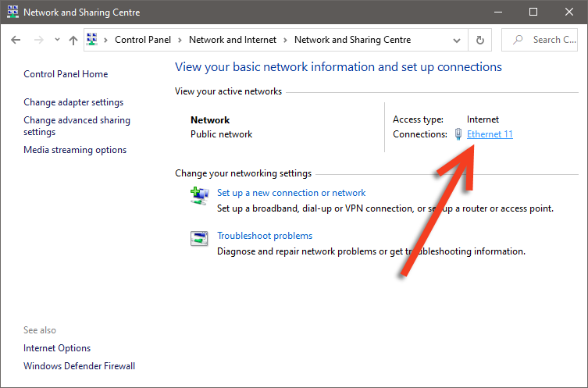
Task: Click the new connection setup icon
Action: point(199,196)
